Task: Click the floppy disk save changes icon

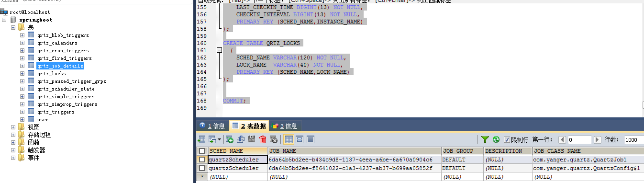Action: click(252, 139)
